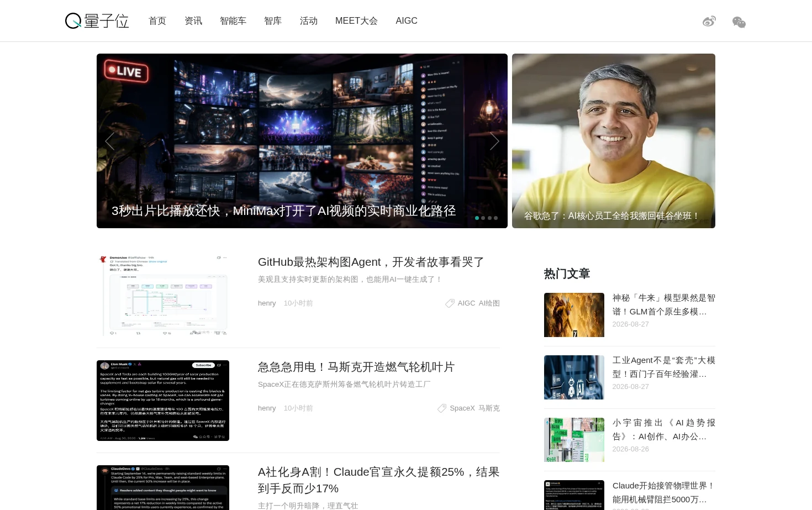Open 资讯 navigation item
Image resolution: width=812 pixels, height=510 pixels.
(193, 21)
